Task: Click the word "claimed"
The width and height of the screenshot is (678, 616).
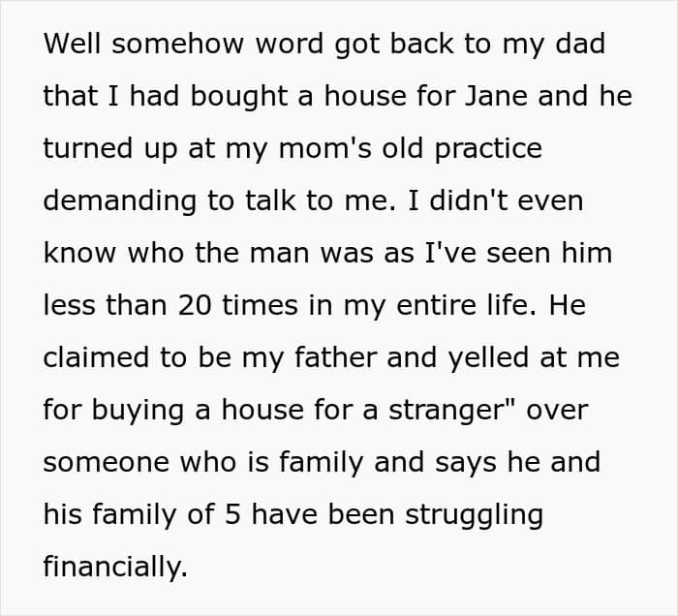Action: [x=96, y=357]
